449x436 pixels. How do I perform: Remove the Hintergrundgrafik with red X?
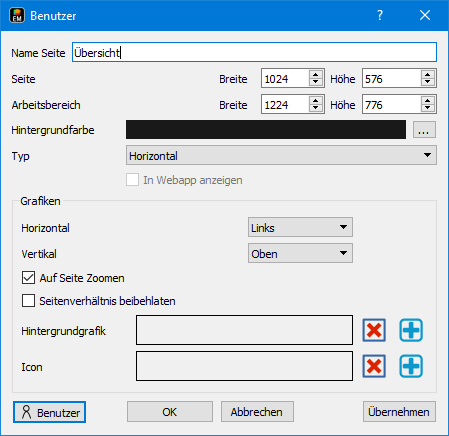pyautogui.click(x=374, y=330)
